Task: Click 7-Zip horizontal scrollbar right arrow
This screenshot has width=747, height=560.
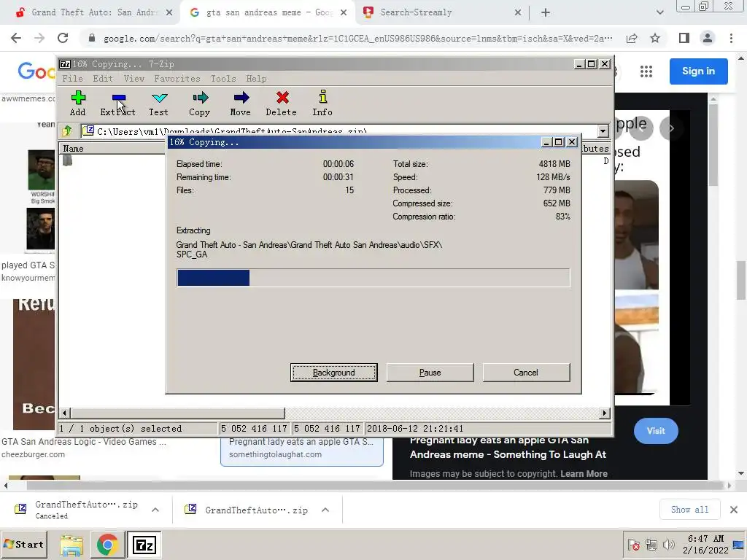Action: point(605,413)
